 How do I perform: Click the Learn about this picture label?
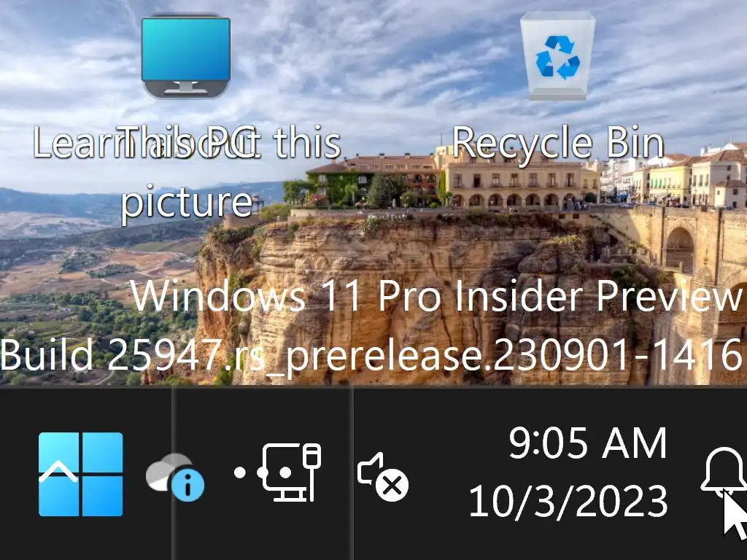click(x=187, y=172)
